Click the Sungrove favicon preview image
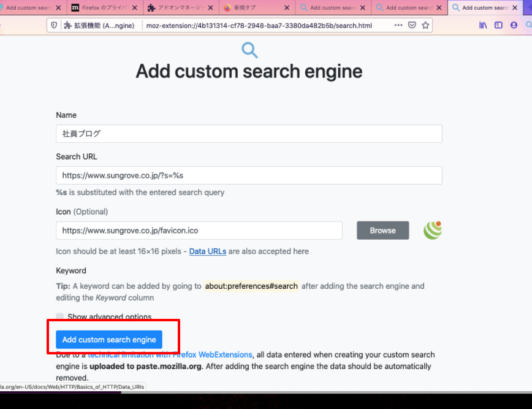Screen dimensions: 532x409 tap(432, 231)
